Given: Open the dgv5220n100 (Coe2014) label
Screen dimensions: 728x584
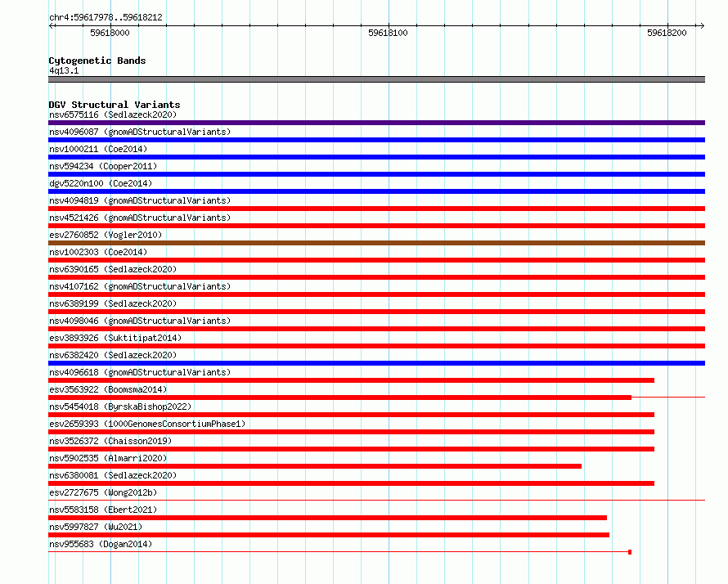Looking at the screenshot, I should (101, 183).
